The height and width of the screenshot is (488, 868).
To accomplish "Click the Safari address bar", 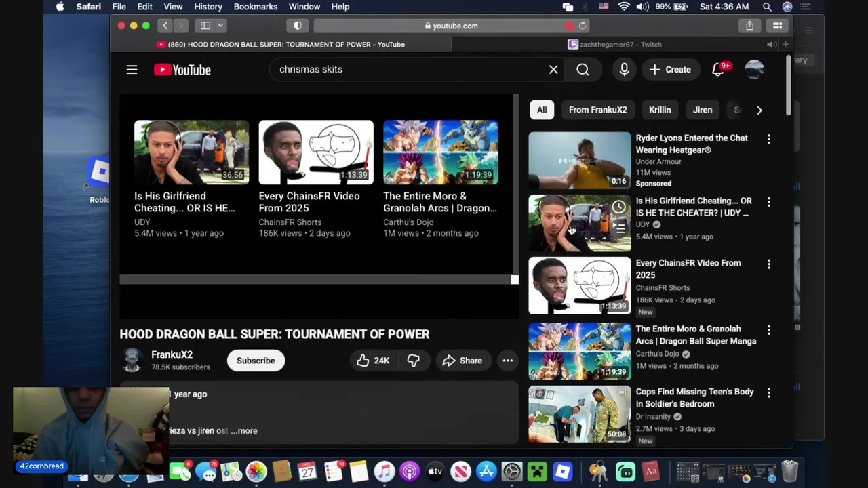I will coord(451,26).
